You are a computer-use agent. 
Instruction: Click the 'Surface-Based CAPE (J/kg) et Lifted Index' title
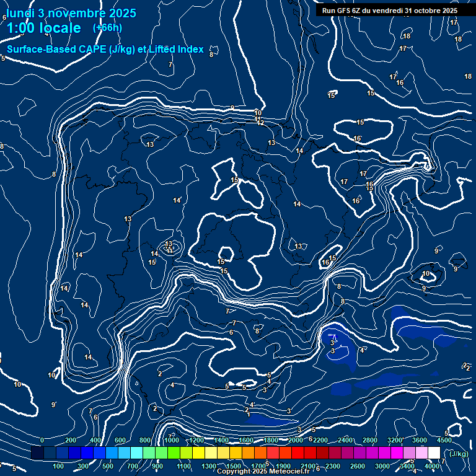(x=105, y=49)
